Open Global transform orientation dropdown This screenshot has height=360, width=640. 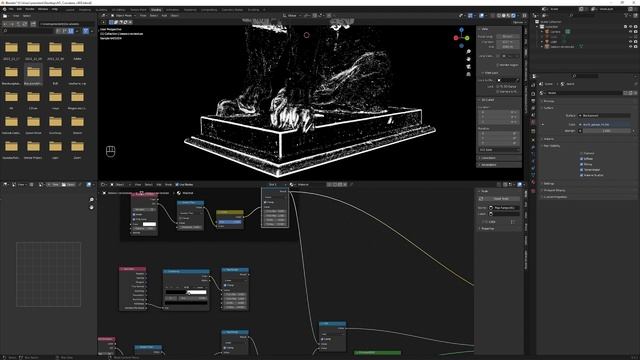[293, 16]
